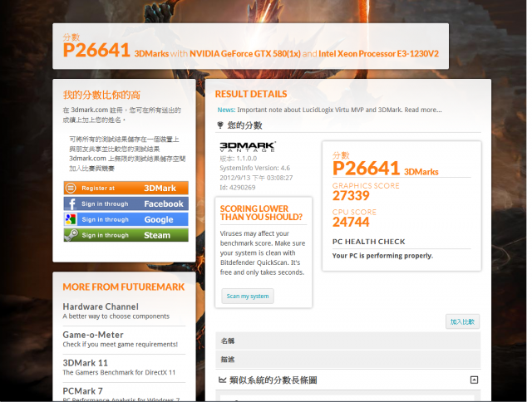Click the Scan my system button

click(248, 297)
